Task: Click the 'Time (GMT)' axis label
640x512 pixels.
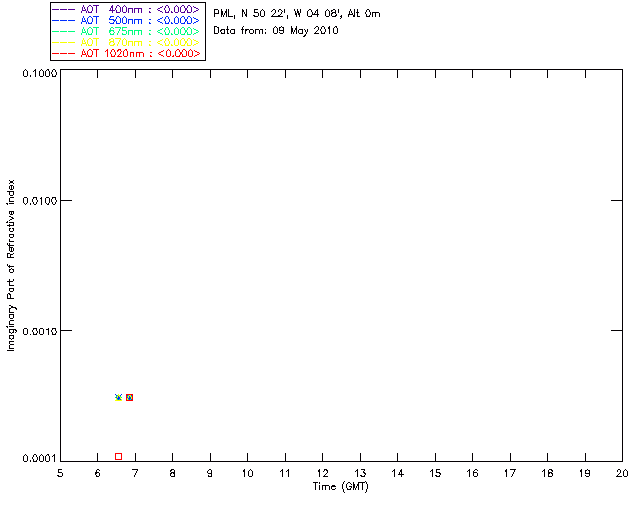Action: [x=340, y=487]
